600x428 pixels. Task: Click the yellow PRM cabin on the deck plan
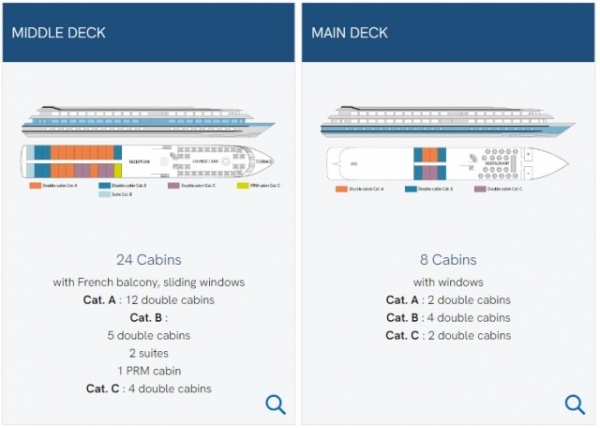(x=118, y=170)
